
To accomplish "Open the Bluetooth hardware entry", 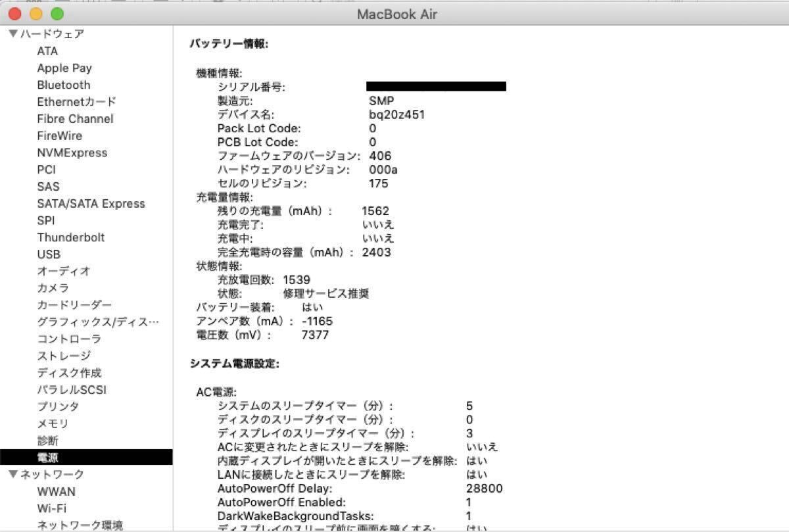I will point(64,85).
